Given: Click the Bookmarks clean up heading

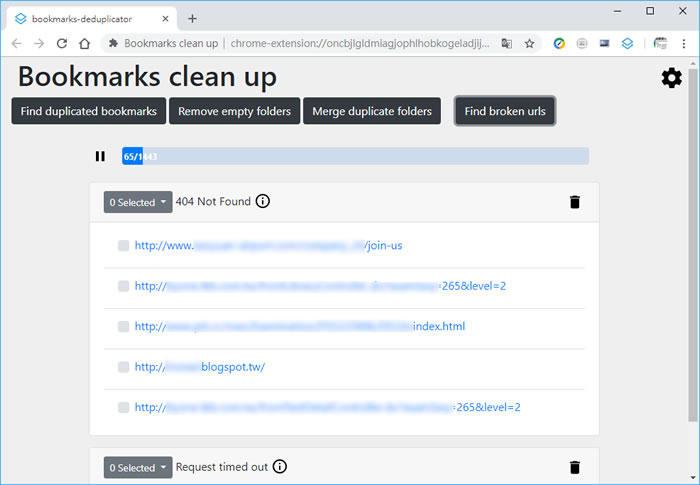Looking at the screenshot, I should 147,76.
